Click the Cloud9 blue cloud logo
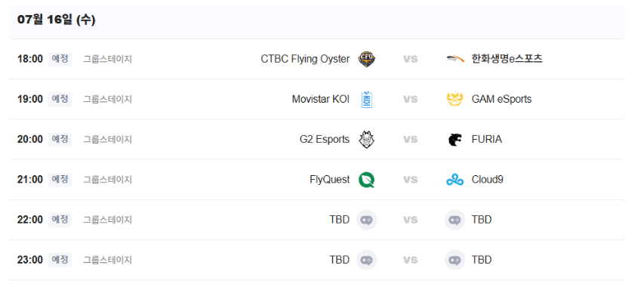The height and width of the screenshot is (296, 644). pos(454,180)
